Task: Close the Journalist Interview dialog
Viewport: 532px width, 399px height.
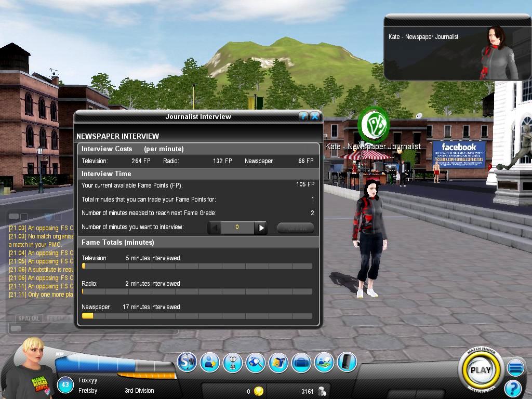Action: point(314,116)
